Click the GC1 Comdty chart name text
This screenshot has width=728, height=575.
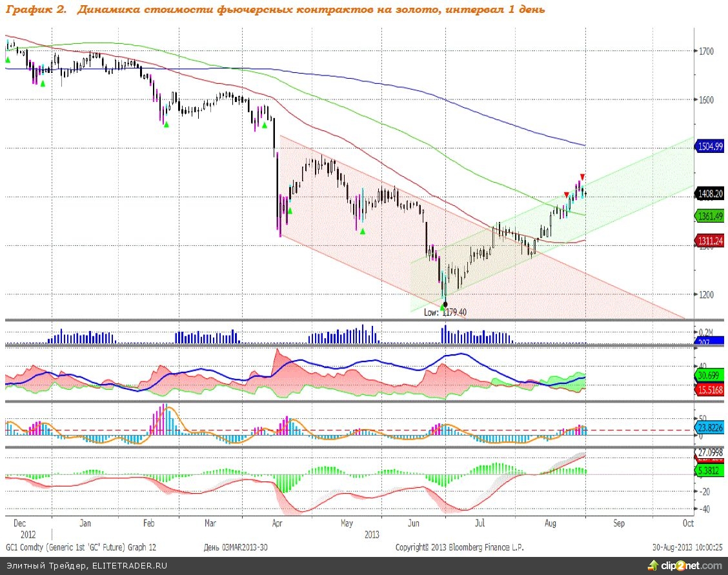81,547
